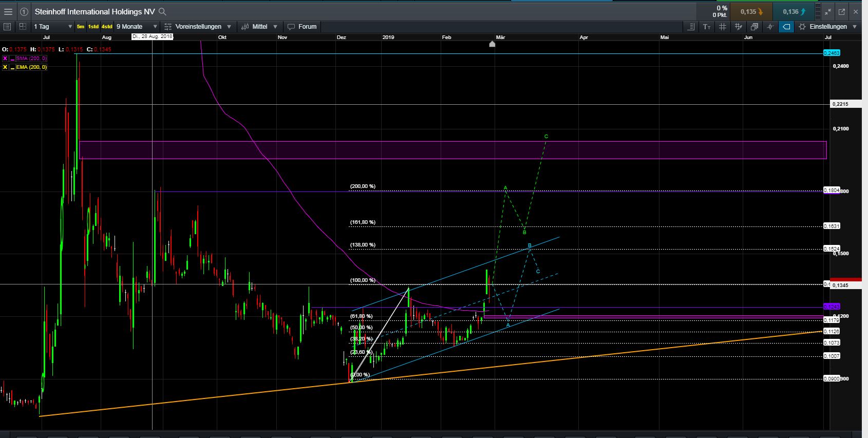This screenshot has width=868, height=438.
Task: Click the sell price 0,135 button
Action: point(751,12)
